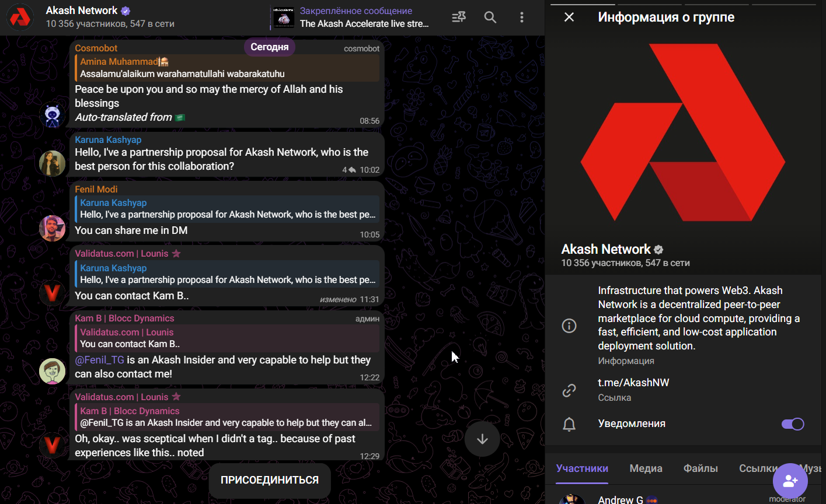Click Validatus avatar beside "Oh, okay.. was sceptical" message
This screenshot has height=504, width=826.
coord(53,446)
